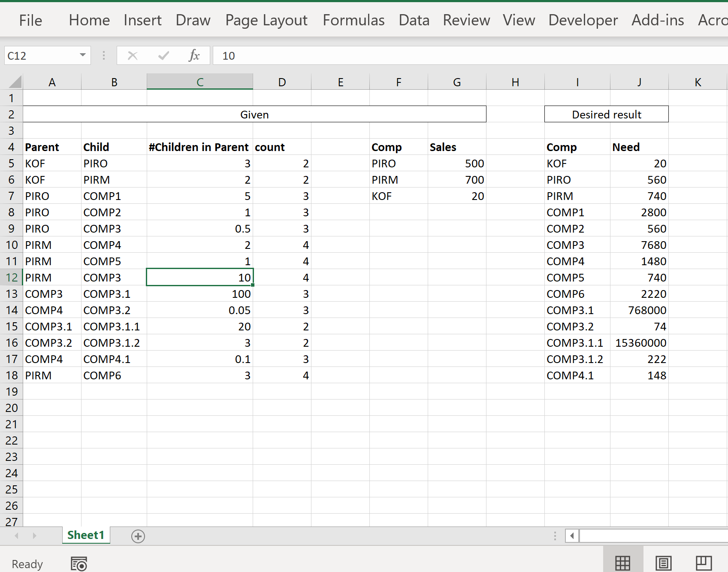Image resolution: width=728 pixels, height=572 pixels.
Task: Select column C header
Action: [x=200, y=82]
